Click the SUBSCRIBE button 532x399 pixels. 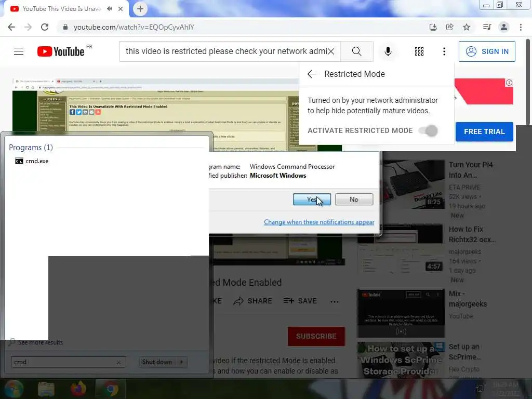point(316,336)
